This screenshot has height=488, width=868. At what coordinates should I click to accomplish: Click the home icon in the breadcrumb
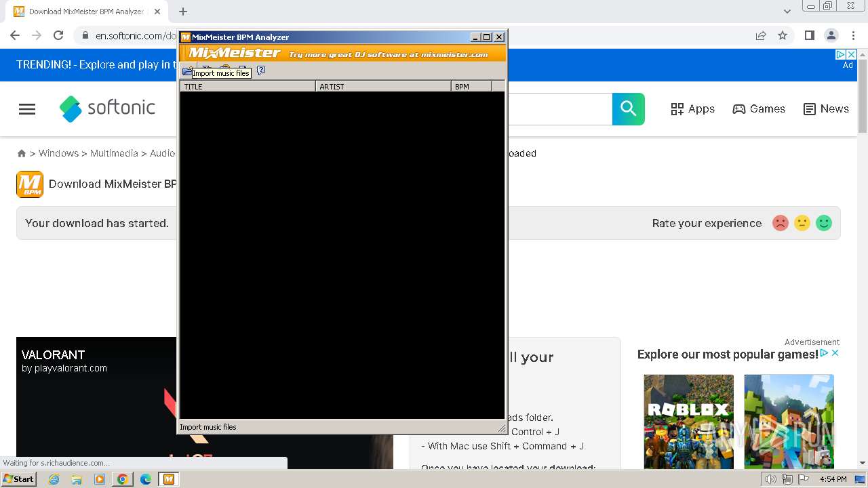[x=22, y=153]
